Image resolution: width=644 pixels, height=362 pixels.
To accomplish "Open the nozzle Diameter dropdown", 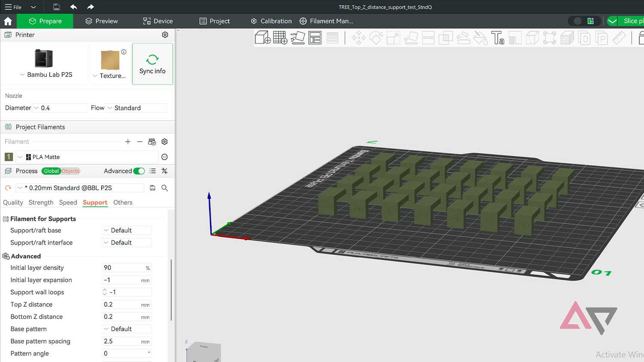I will point(60,108).
